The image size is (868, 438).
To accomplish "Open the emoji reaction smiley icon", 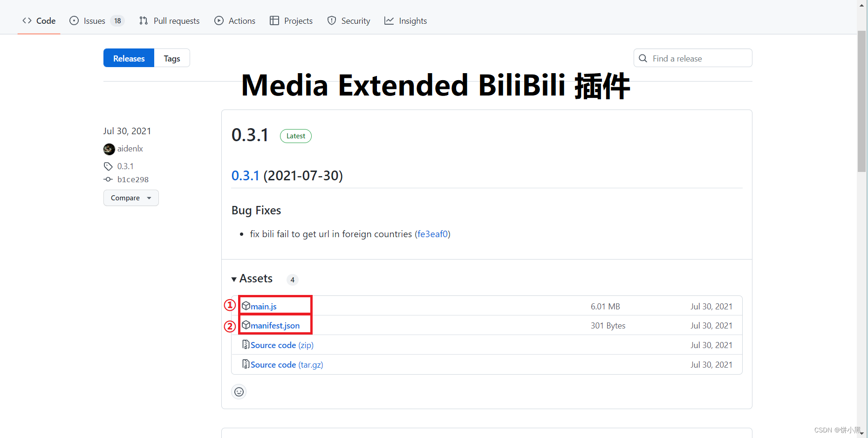I will [239, 392].
